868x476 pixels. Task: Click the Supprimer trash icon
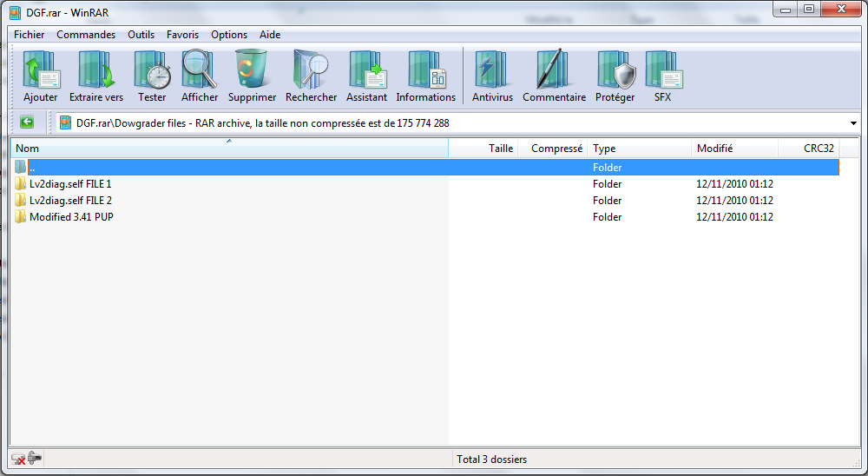(252, 76)
